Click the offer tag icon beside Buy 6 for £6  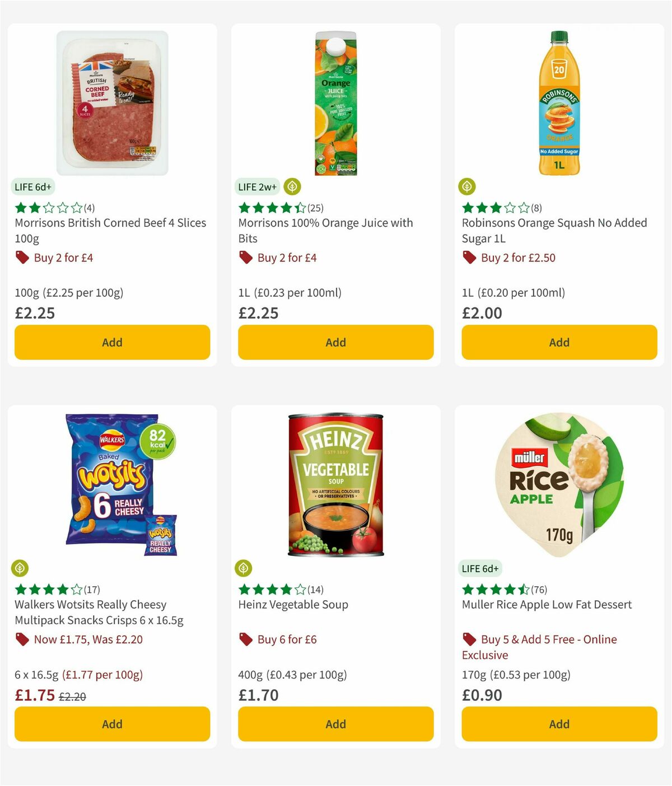click(245, 639)
